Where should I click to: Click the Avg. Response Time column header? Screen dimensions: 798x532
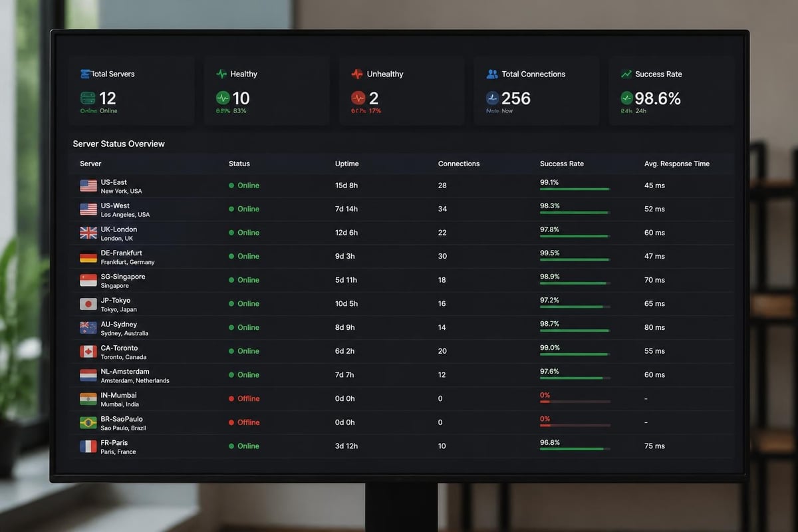[x=677, y=164]
